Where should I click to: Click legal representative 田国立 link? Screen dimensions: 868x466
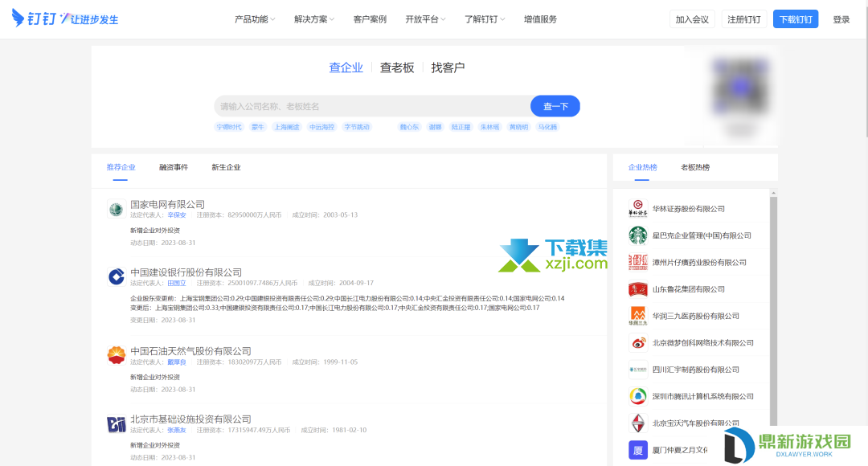(x=177, y=283)
